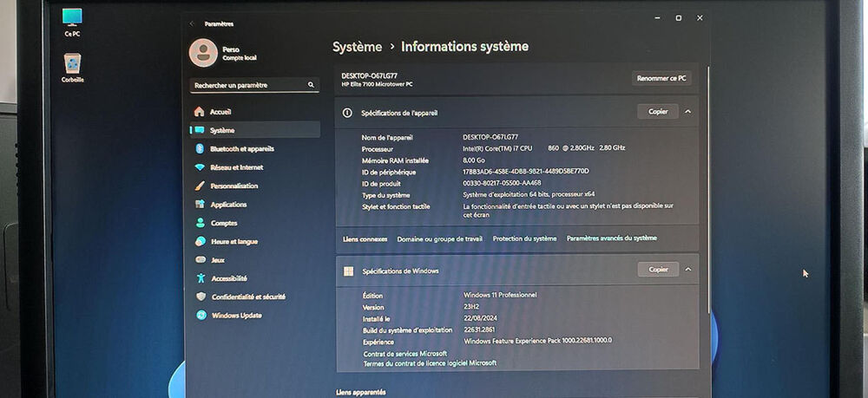Click Système in the breadcrumb header
868x398 pixels.
357,47
